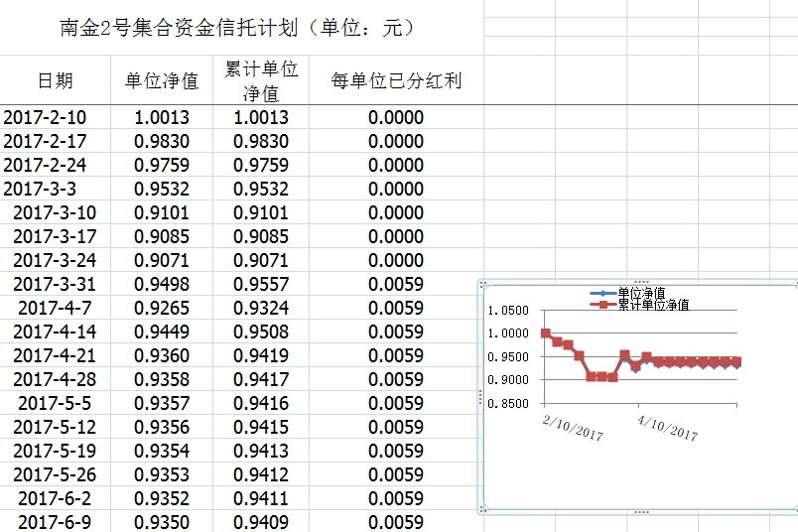
Task: Click the date cell 2017-2-10
Action: (x=45, y=117)
